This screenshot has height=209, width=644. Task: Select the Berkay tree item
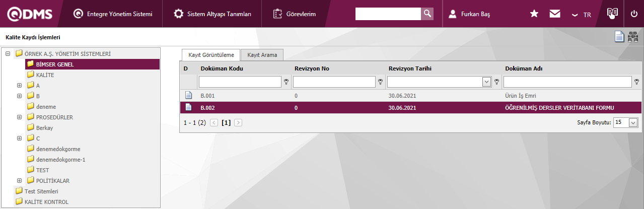pos(44,128)
